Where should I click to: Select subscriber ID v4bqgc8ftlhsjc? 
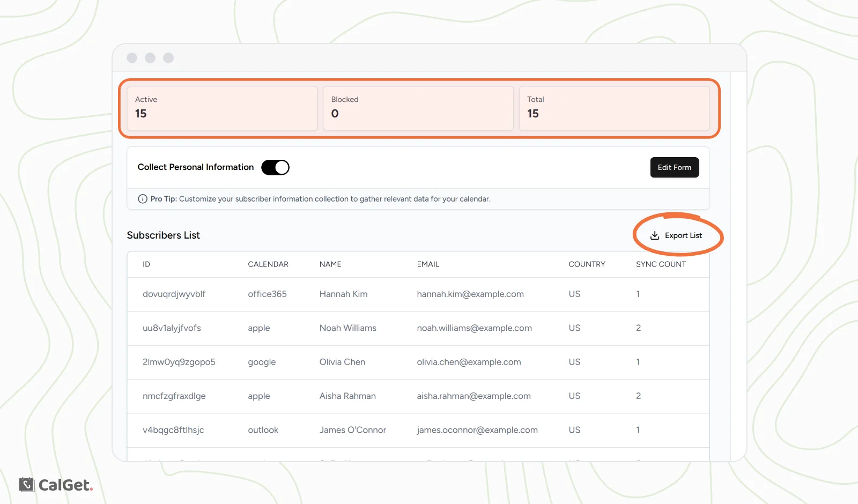[173, 430]
